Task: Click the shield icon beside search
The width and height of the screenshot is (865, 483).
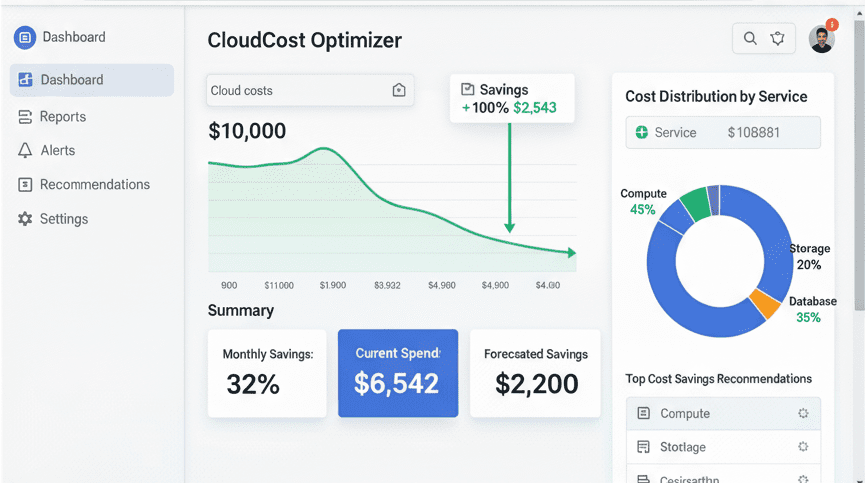Action: pyautogui.click(x=778, y=39)
